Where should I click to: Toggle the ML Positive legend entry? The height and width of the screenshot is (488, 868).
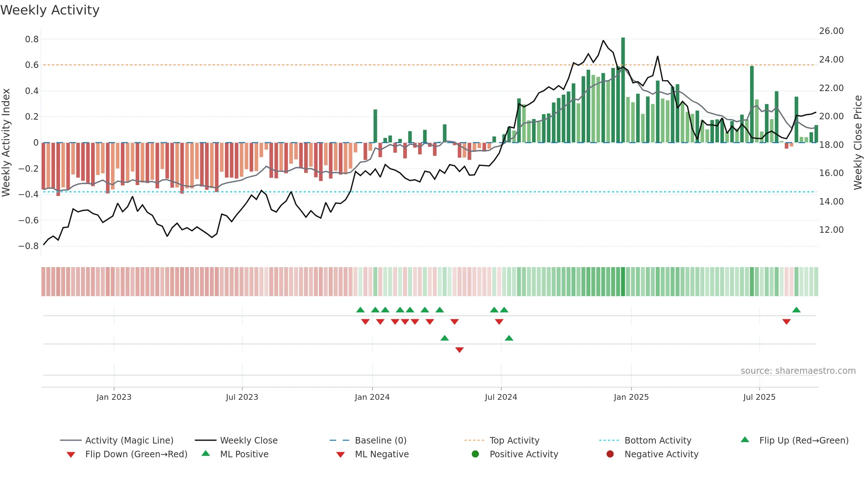click(x=235, y=454)
